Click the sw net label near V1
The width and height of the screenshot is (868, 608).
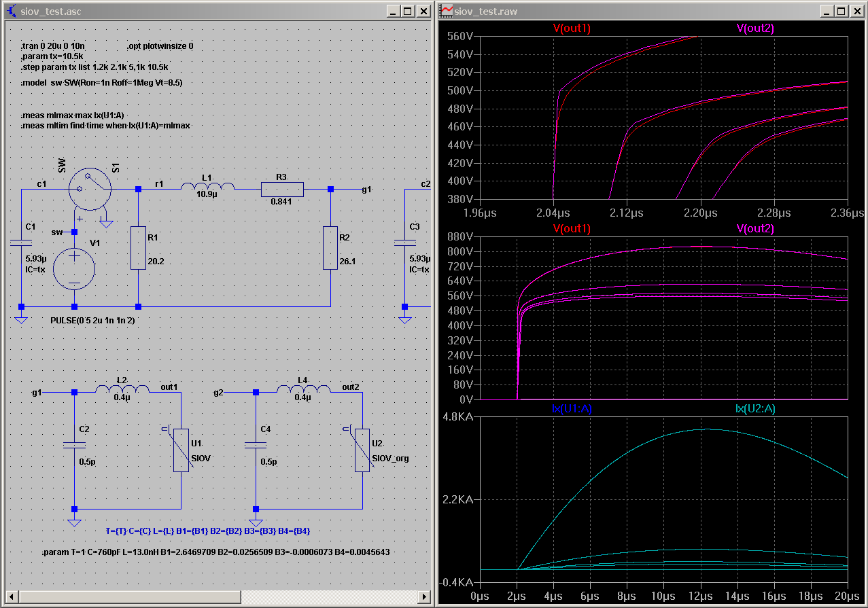(x=57, y=232)
